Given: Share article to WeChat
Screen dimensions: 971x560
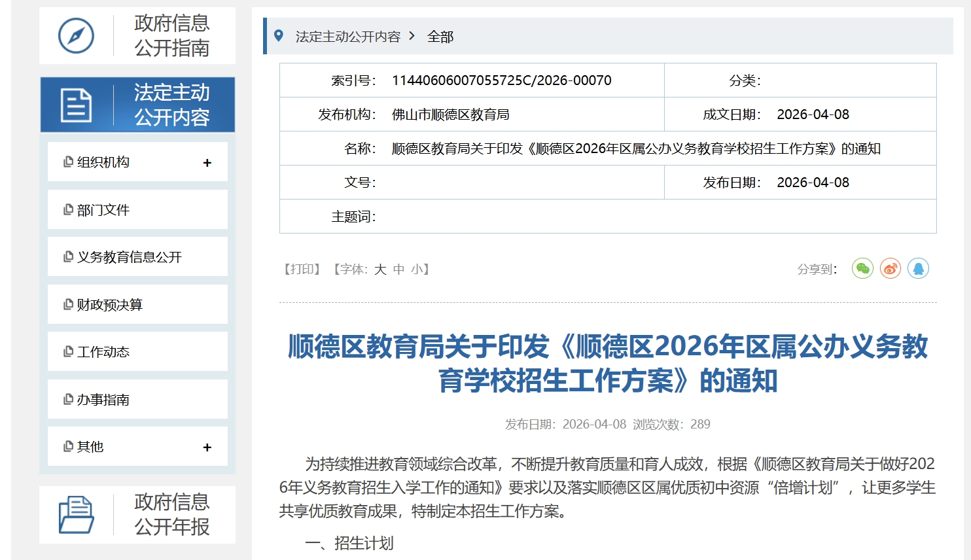Looking at the screenshot, I should tap(862, 268).
